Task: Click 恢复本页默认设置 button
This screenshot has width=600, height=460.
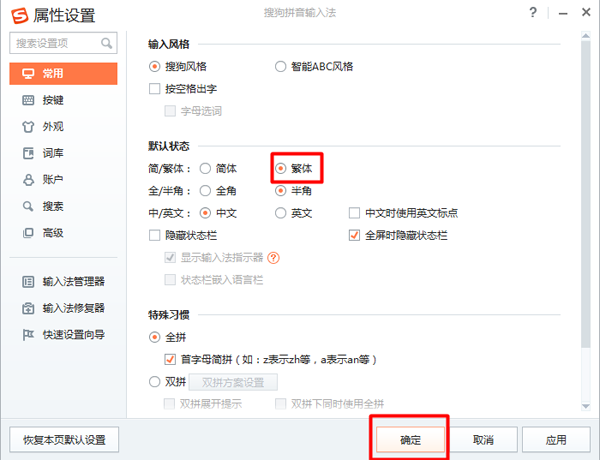Action: click(x=64, y=440)
